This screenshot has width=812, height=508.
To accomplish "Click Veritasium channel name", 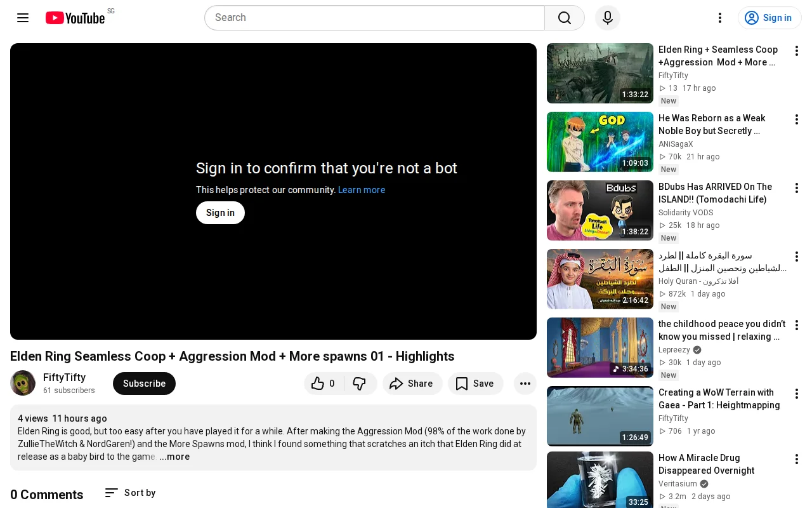I will click(x=678, y=484).
